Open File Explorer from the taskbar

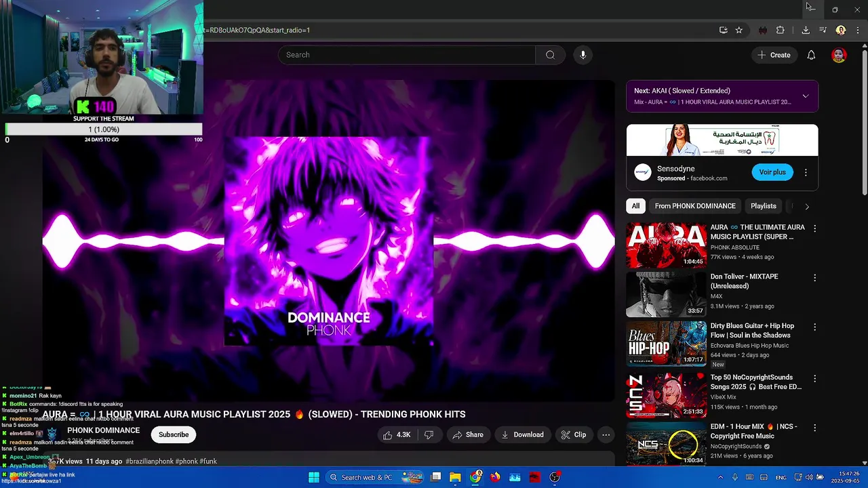click(x=455, y=477)
